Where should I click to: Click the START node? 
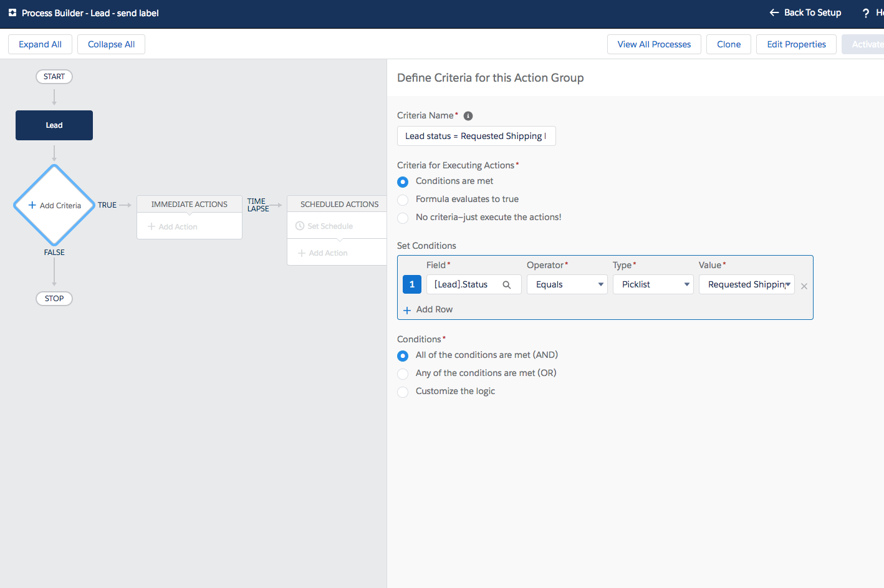54,77
